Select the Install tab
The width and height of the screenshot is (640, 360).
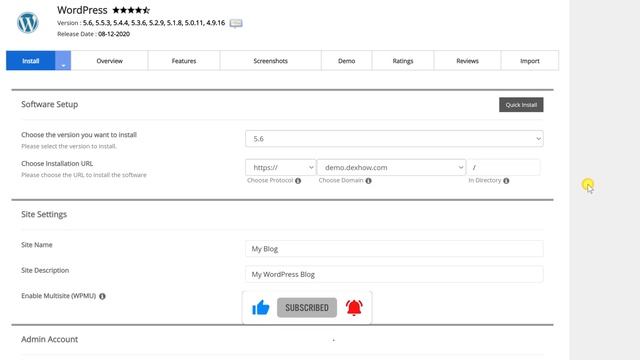point(31,61)
